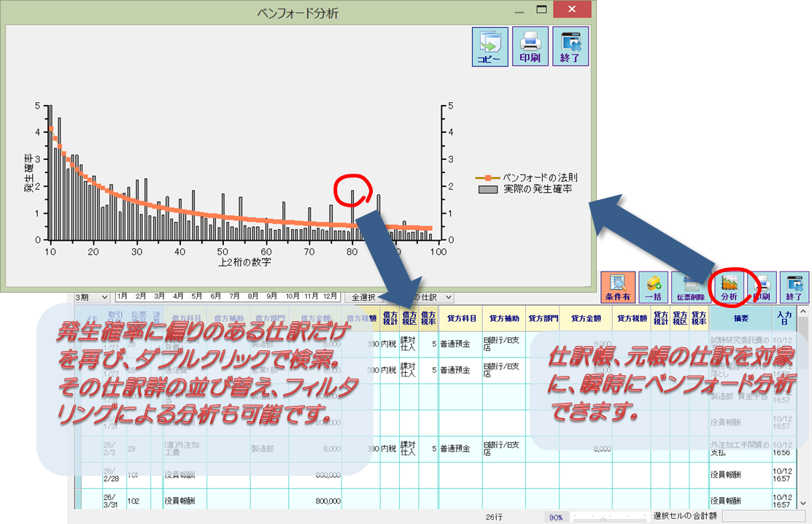Screen dimensions: 812x524
Task: Click the 一括 batch icon
Action: [654, 288]
